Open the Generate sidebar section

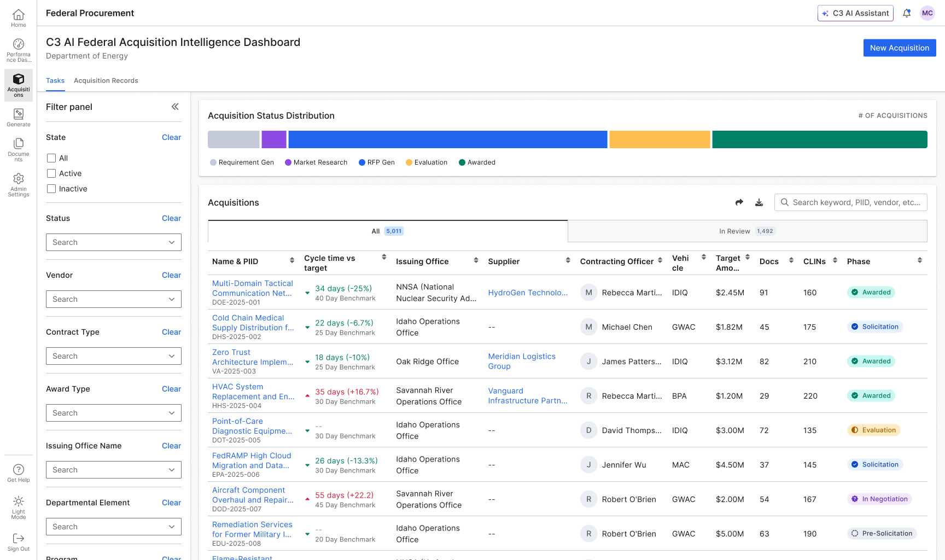click(19, 118)
